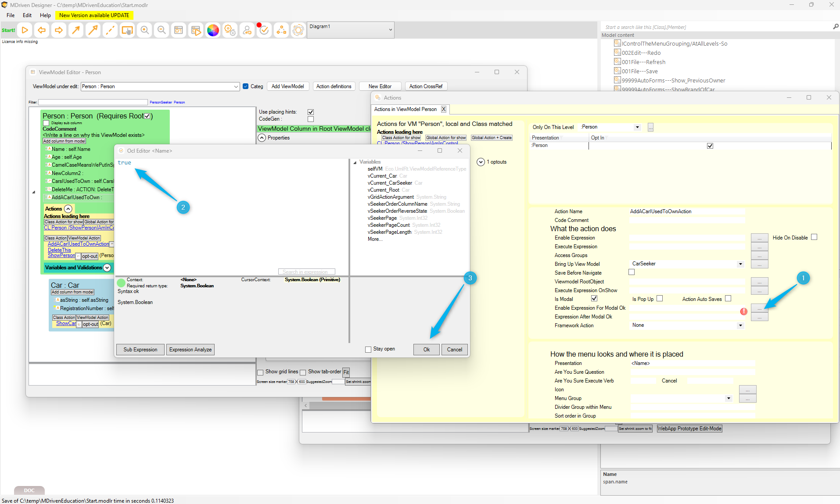Open the Edit menu
Viewport: 840px width, 504px height.
pyautogui.click(x=27, y=15)
